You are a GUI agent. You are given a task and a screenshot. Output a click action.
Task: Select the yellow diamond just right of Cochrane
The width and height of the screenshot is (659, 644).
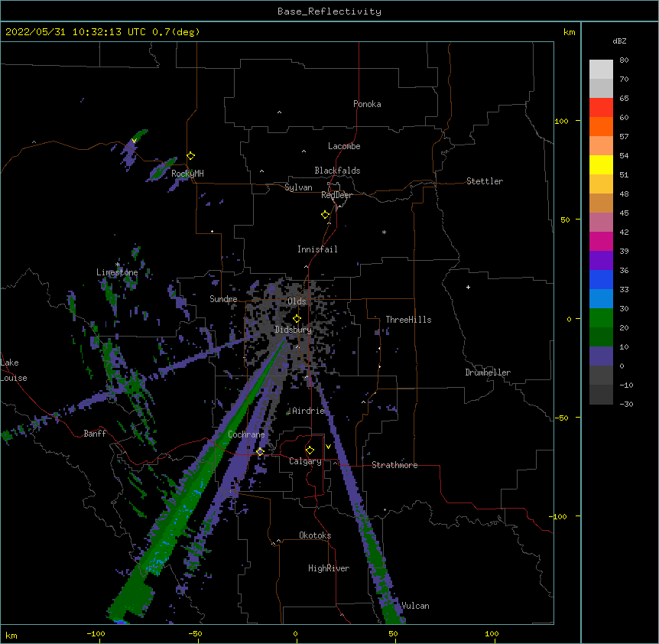point(260,452)
